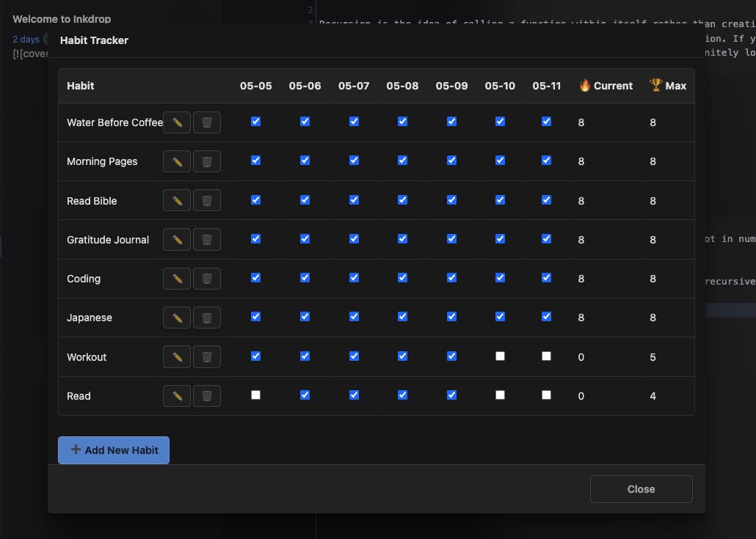Click the Water Before Coffee habit name

click(115, 122)
